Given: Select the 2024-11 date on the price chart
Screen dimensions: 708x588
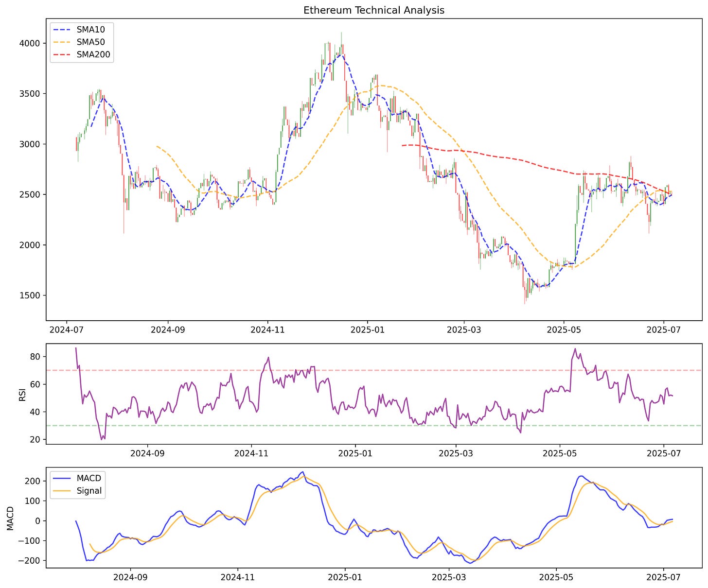Looking at the screenshot, I should [x=267, y=329].
